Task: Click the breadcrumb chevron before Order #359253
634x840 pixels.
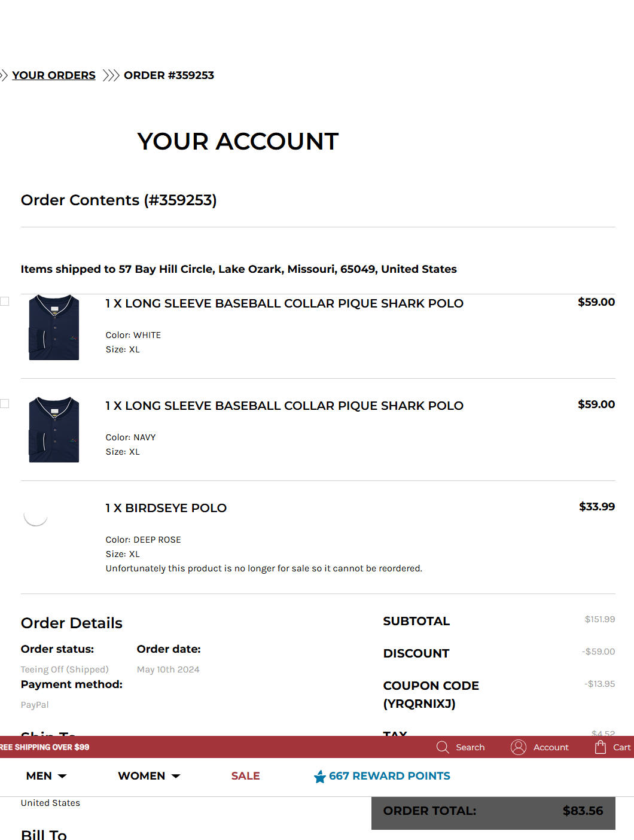Action: (111, 75)
